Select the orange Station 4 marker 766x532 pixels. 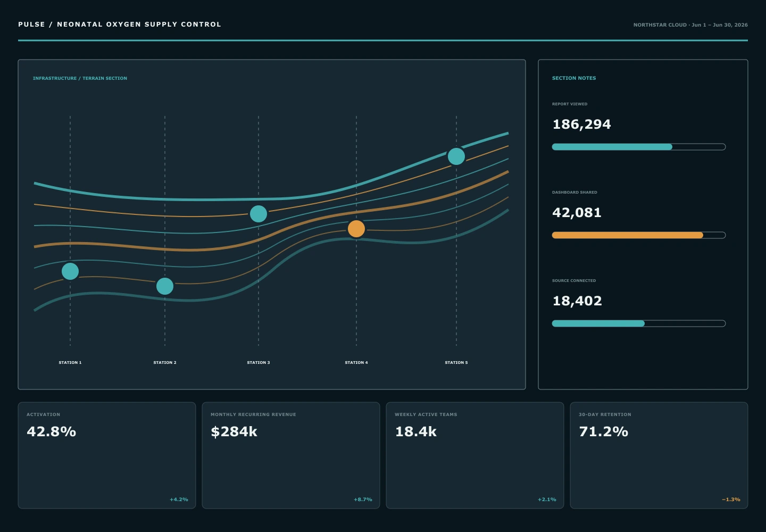pyautogui.click(x=356, y=229)
